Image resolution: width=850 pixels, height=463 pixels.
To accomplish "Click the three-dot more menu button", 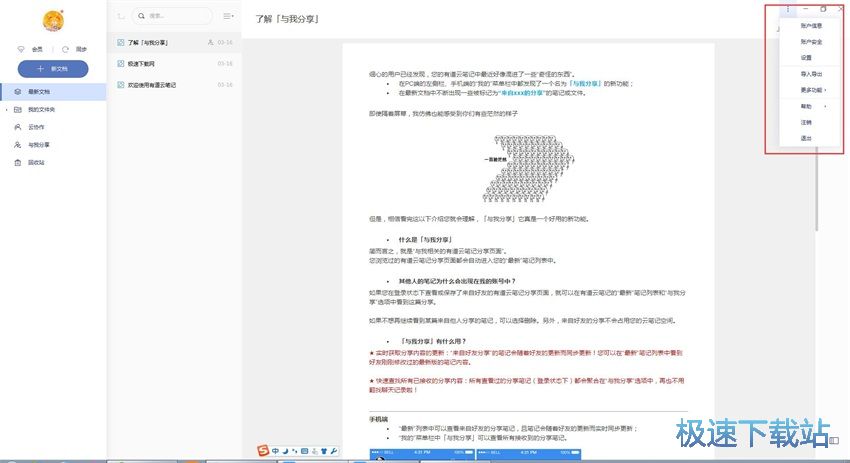I will tap(788, 9).
